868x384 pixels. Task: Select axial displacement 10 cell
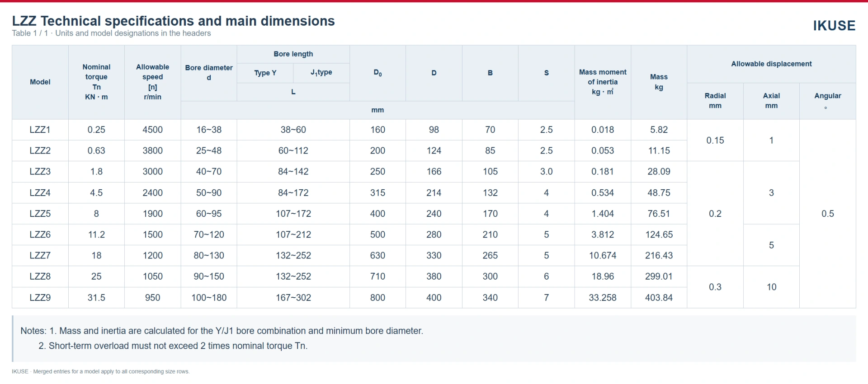[x=771, y=287]
